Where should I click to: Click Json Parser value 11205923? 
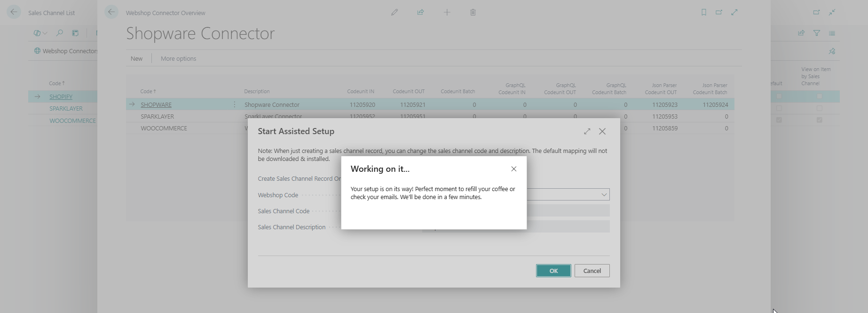point(664,104)
